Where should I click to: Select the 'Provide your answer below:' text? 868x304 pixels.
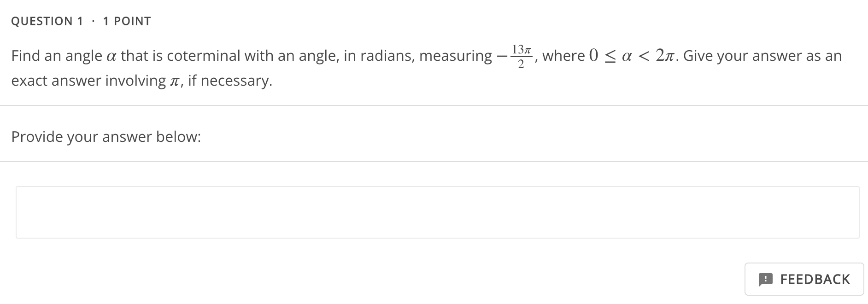[x=106, y=136]
